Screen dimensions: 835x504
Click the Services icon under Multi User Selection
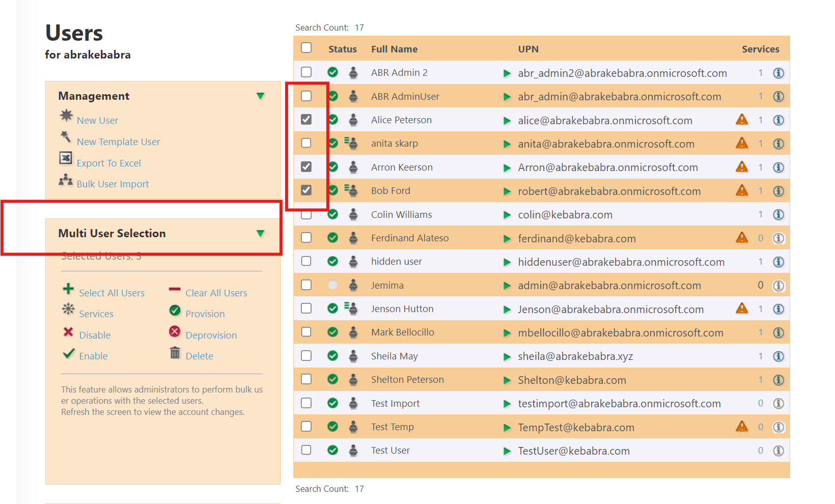tap(68, 310)
